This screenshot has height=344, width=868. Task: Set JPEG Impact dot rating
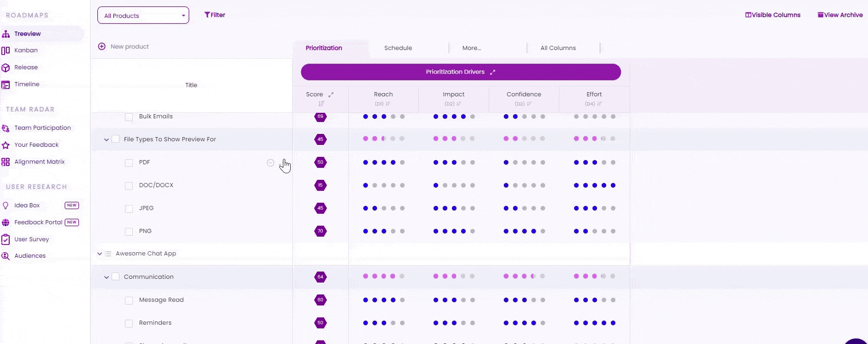454,208
